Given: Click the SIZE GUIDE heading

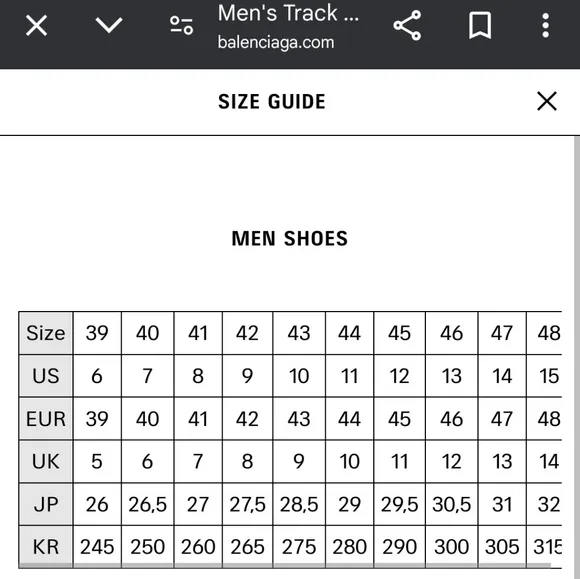Looking at the screenshot, I should tap(272, 101).
